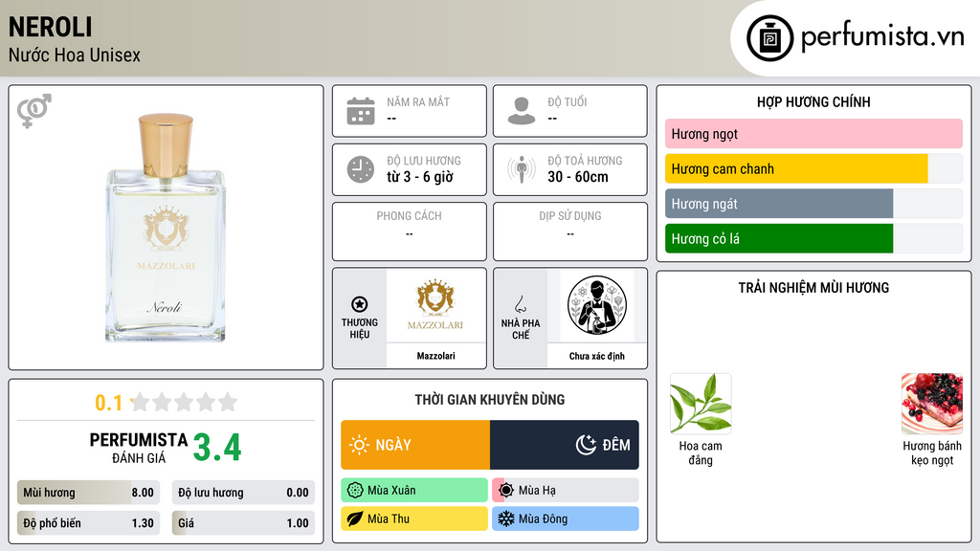Screen dimensions: 980x551
Task: Click the Hợp hương chính heading
Action: tap(813, 101)
